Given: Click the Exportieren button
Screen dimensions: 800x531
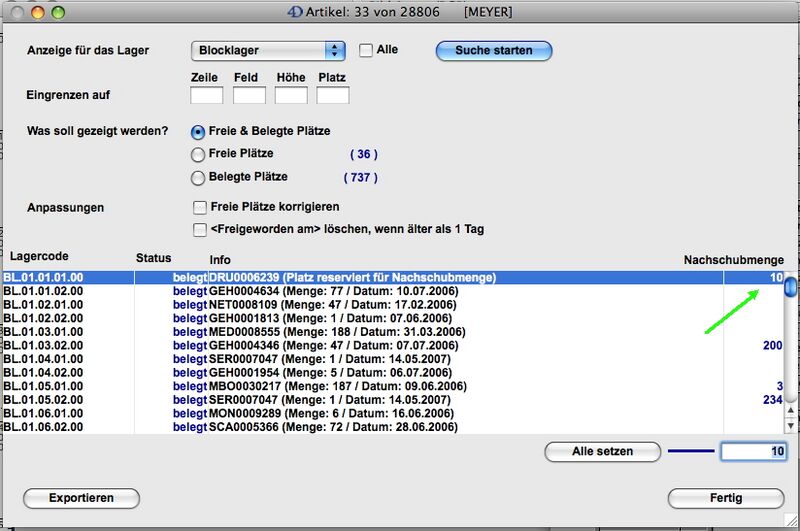Looking at the screenshot, I should coord(80,498).
